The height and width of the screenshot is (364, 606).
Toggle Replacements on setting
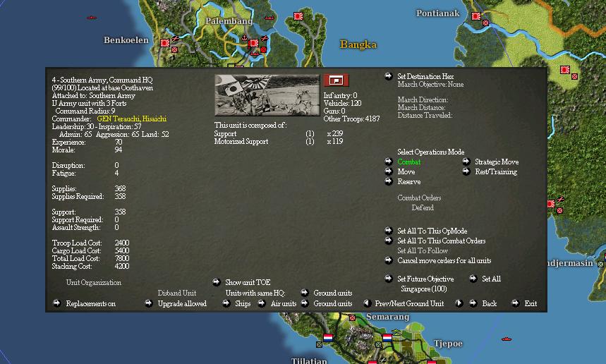[57, 303]
